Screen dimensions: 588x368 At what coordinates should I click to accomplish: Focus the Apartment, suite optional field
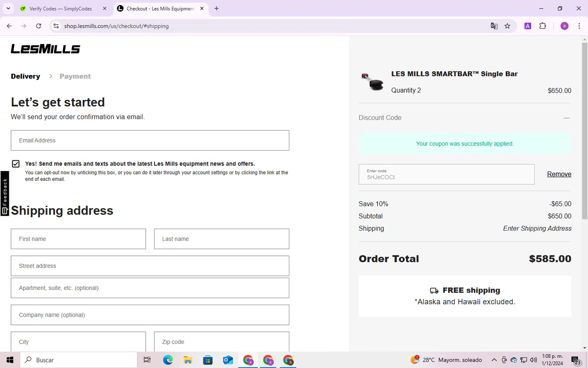(x=150, y=288)
